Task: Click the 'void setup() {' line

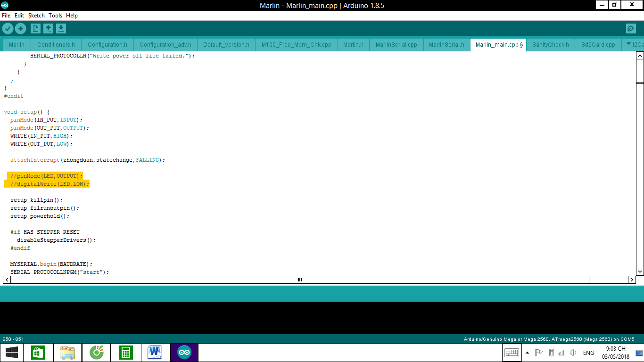Action: (x=26, y=112)
